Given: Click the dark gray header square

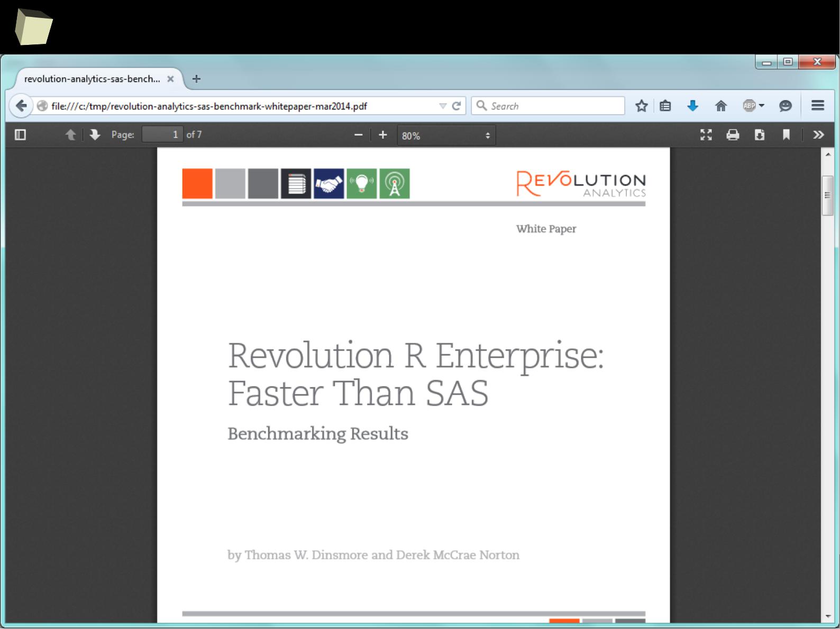Looking at the screenshot, I should [263, 183].
